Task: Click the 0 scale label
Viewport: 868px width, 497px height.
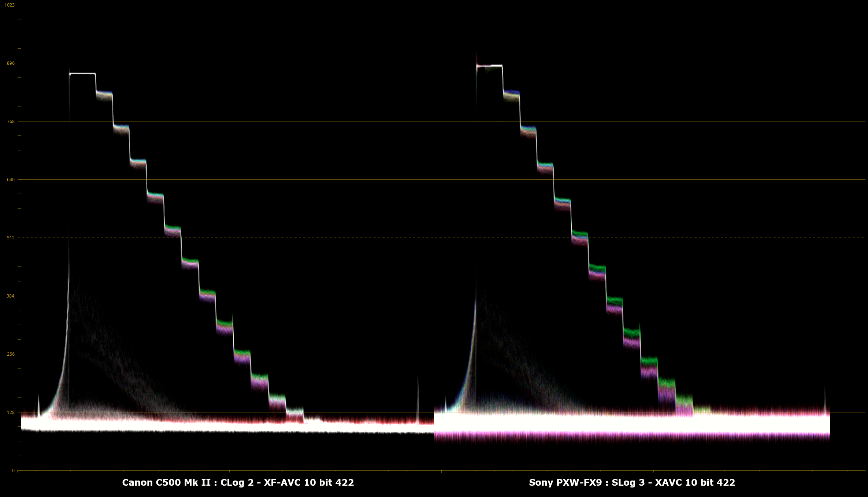Action: [x=13, y=470]
